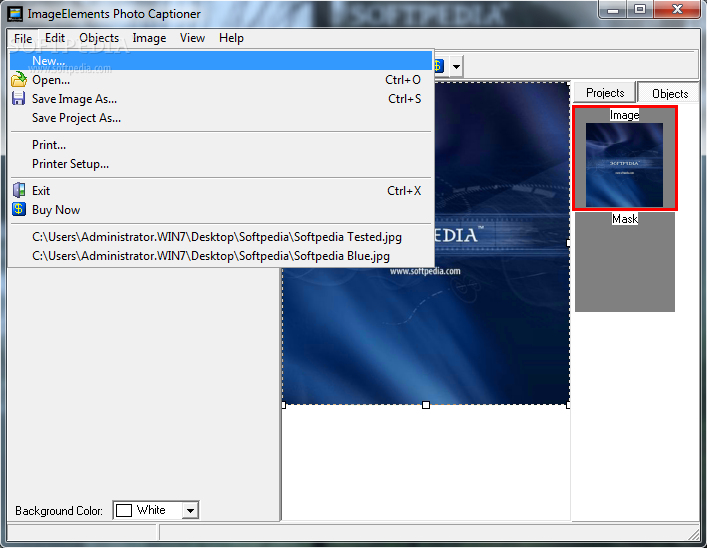This screenshot has width=707, height=548.
Task: Open the Edit menu
Action: [x=55, y=38]
